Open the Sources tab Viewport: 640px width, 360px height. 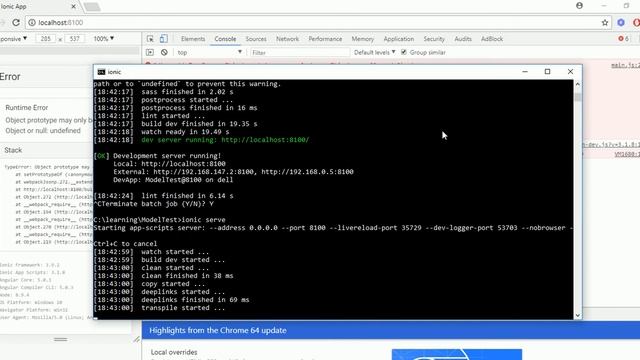(256, 39)
